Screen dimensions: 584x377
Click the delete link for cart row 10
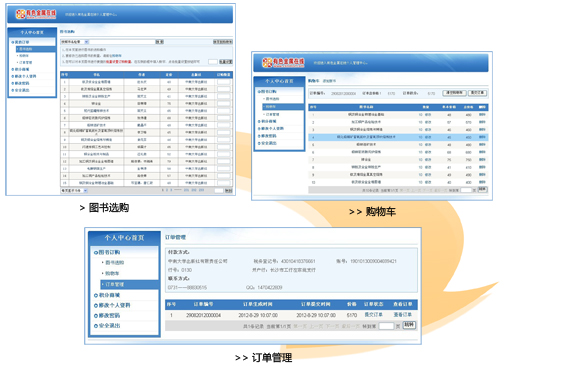[482, 182]
